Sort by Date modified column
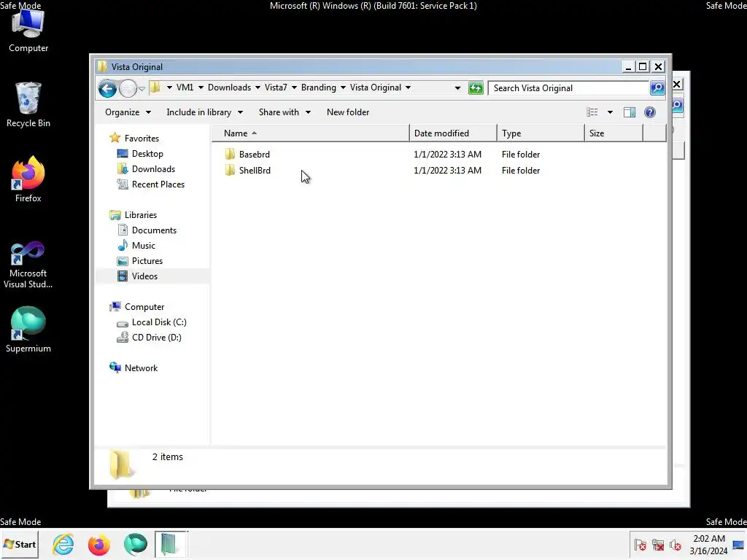This screenshot has height=560, width=747. pos(453,133)
